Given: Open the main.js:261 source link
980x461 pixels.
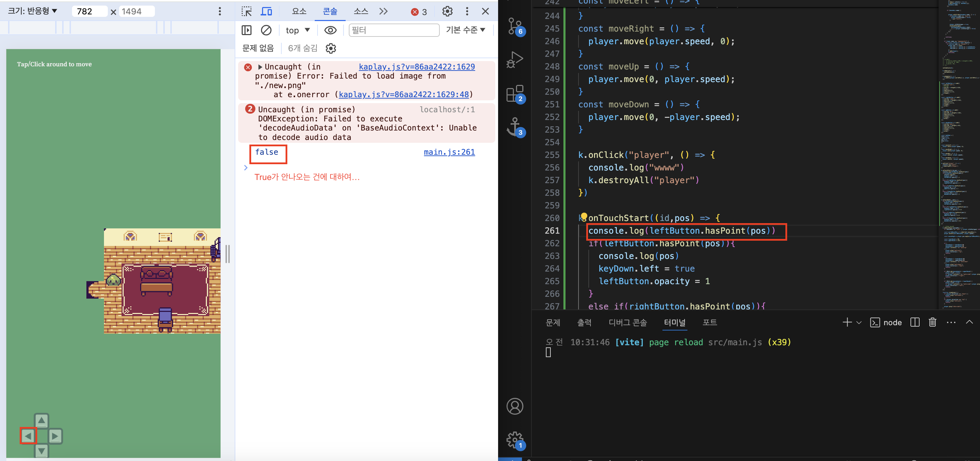Looking at the screenshot, I should (x=449, y=152).
